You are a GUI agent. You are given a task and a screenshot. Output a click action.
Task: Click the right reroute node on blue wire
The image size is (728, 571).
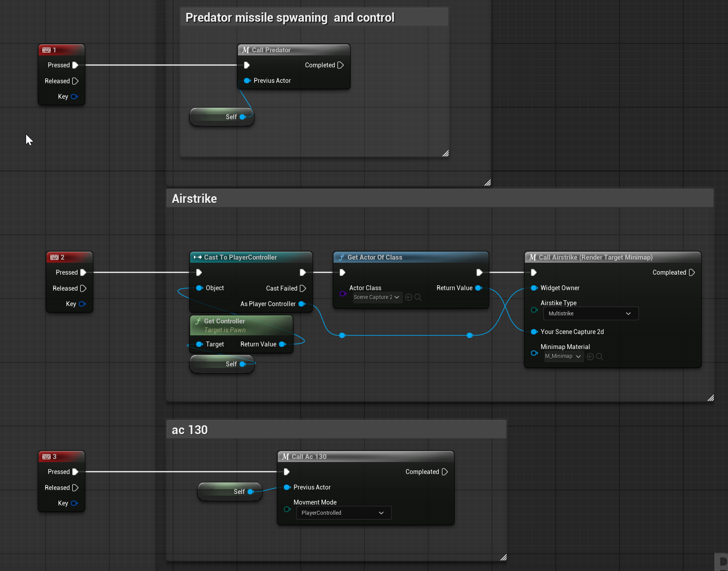(469, 335)
